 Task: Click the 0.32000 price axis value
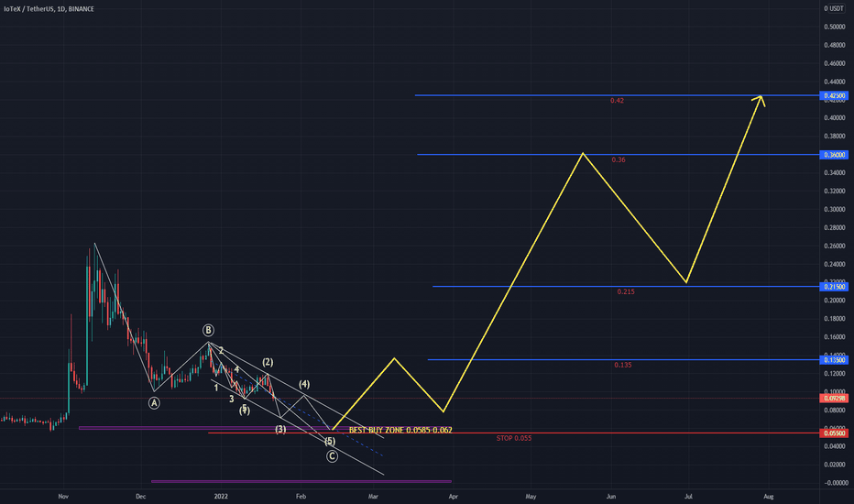tap(835, 192)
